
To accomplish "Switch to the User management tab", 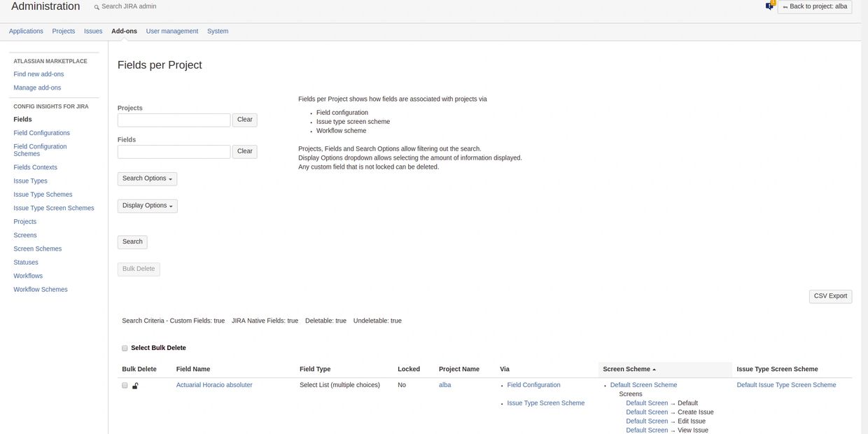I will click(x=172, y=31).
